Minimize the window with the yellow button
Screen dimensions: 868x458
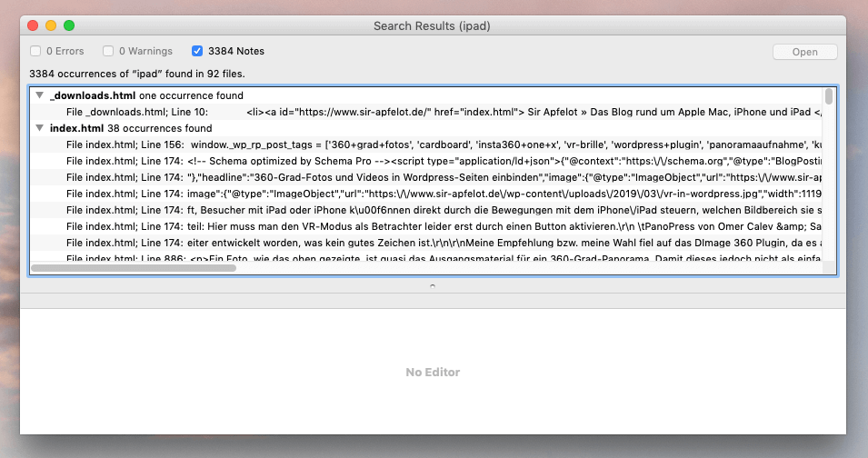[x=51, y=26]
